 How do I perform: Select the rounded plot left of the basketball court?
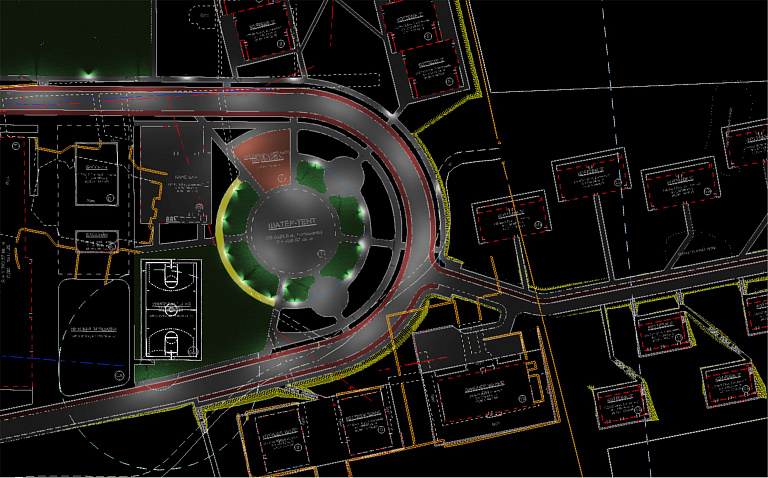point(93,334)
